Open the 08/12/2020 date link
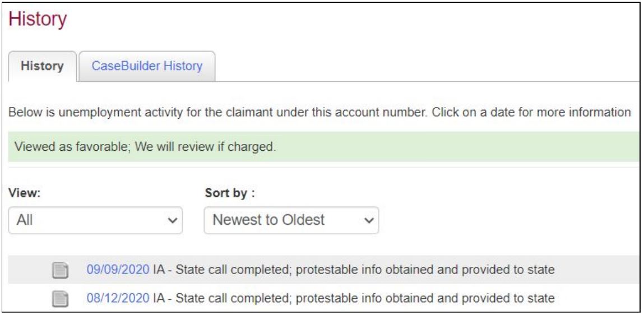Viewport: 644px width, 315px height. tap(118, 298)
